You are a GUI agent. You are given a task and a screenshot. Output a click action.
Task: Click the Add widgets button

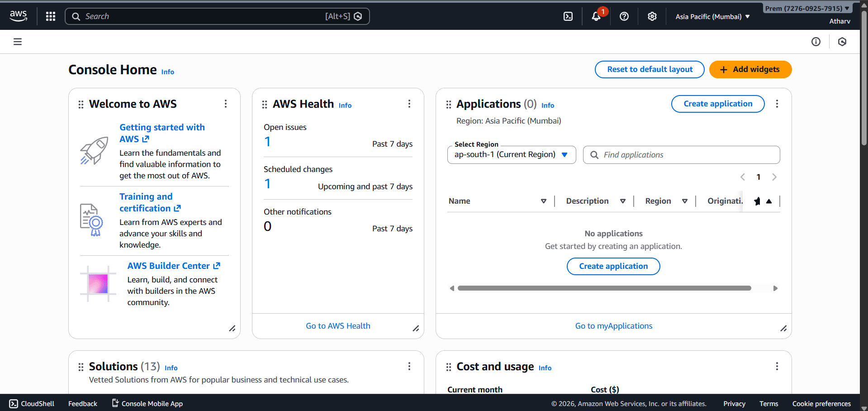pyautogui.click(x=750, y=69)
